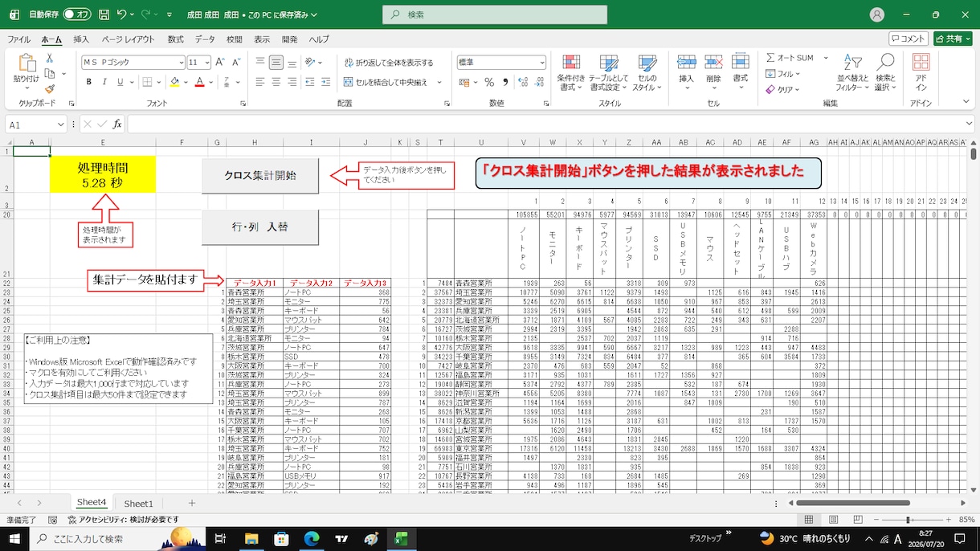Click the クロス集計開始 button
The width and height of the screenshot is (980, 551).
[x=260, y=175]
